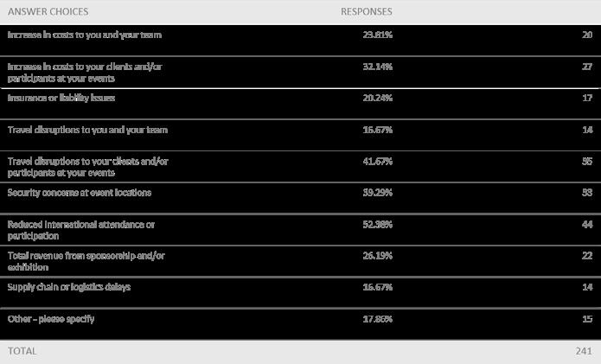Click the ANSWER CHOICES column header
601x364 pixels.
[48, 11]
